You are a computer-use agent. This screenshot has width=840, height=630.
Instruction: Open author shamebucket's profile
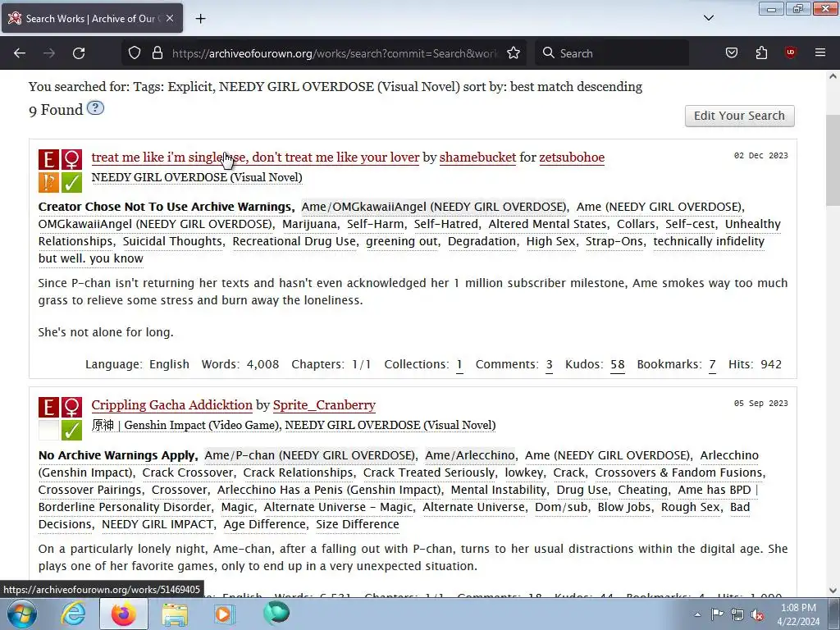coord(478,157)
